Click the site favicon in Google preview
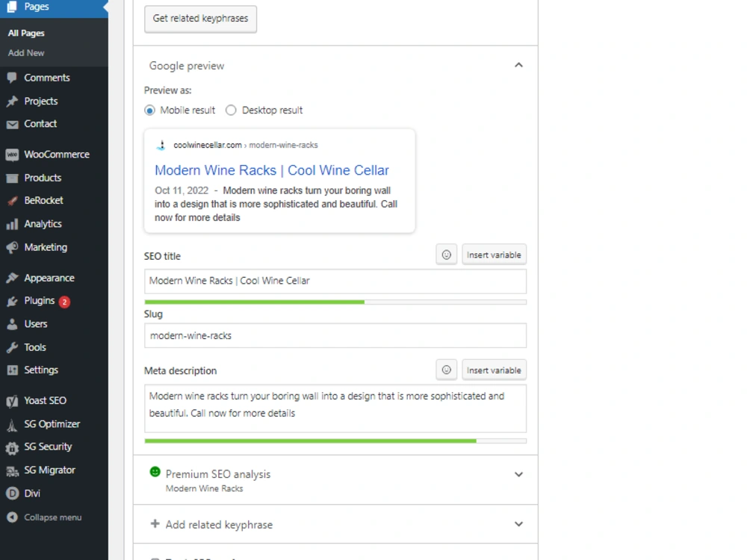The height and width of the screenshot is (560, 747). 161,146
